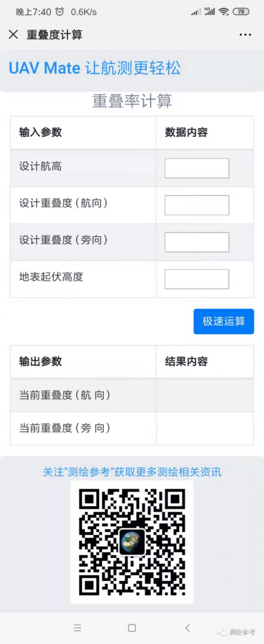Tap the 测绘参考 WeChat watermark icon
Viewport: 264px width, 644px height.
[222, 631]
